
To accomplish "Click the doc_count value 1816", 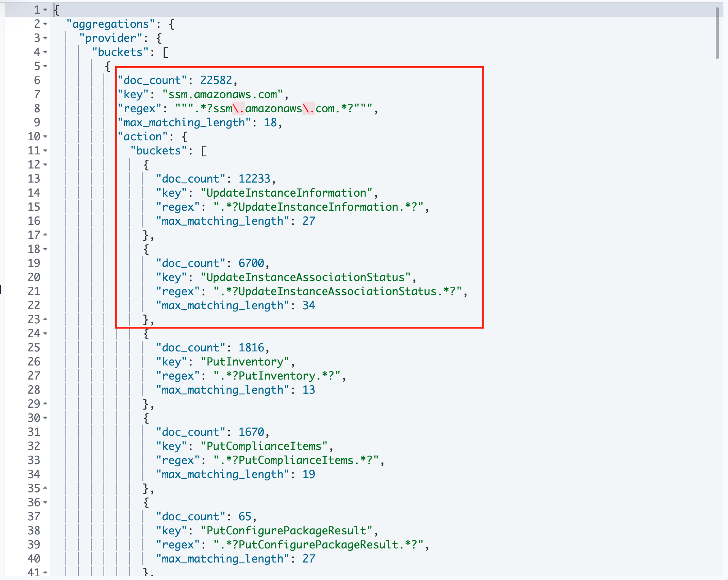I will (251, 348).
